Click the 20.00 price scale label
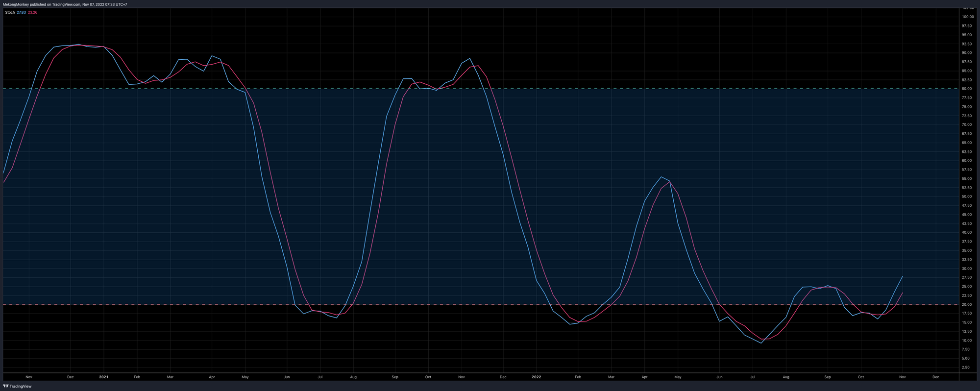 (x=966, y=304)
